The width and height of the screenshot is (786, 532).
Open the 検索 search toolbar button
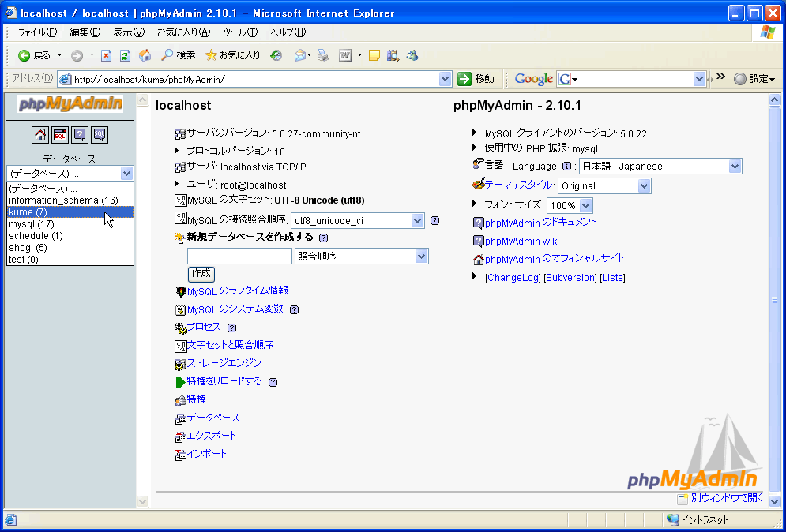click(179, 55)
